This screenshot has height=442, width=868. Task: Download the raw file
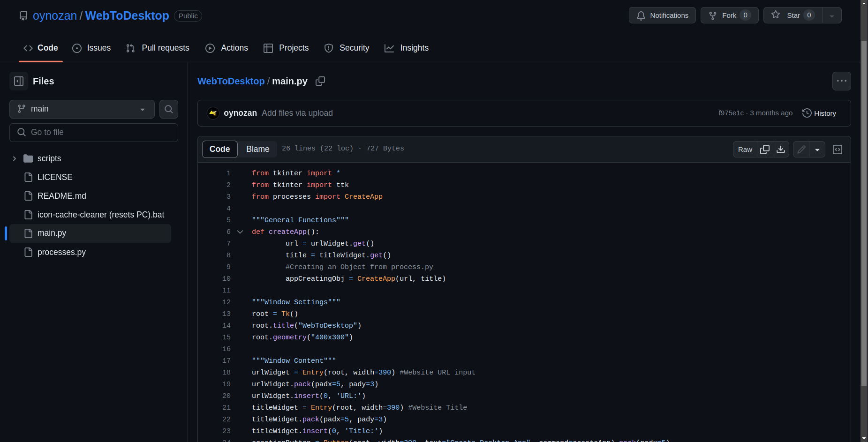pos(781,150)
